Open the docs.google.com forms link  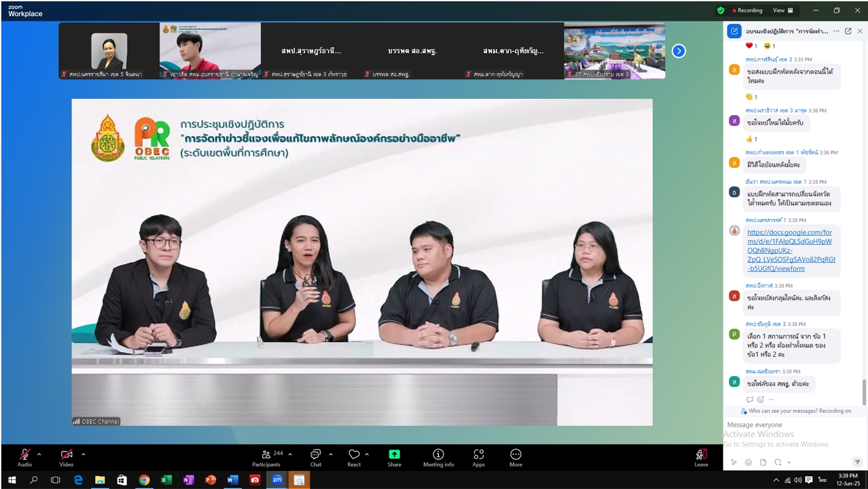pos(791,251)
